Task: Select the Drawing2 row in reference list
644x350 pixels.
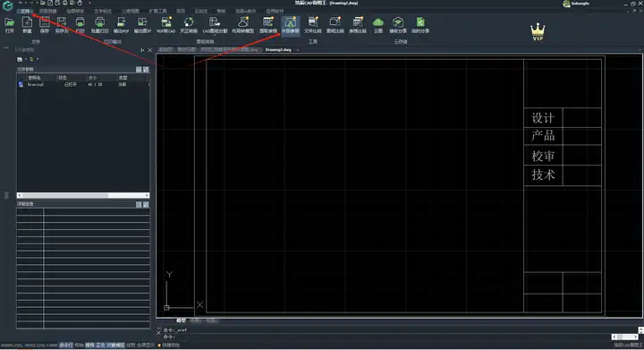Action: click(83, 84)
